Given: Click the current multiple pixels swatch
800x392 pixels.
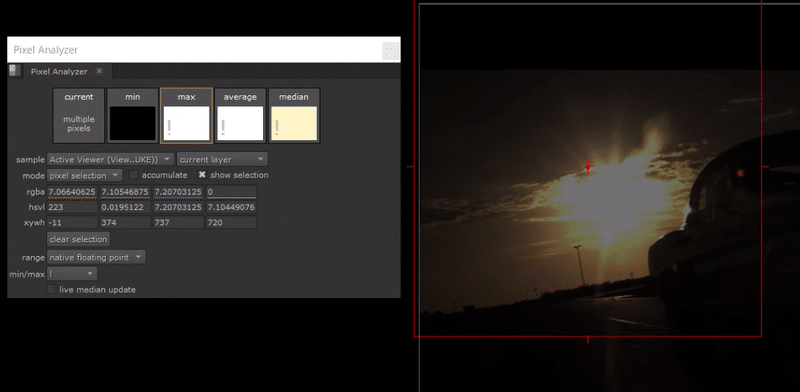Looking at the screenshot, I should (79, 116).
